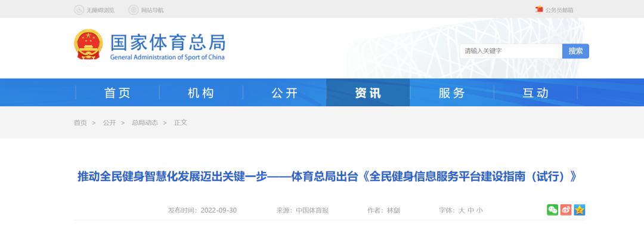644x234 pixels.
Task: Click the national emblem logo
Action: 88,44
